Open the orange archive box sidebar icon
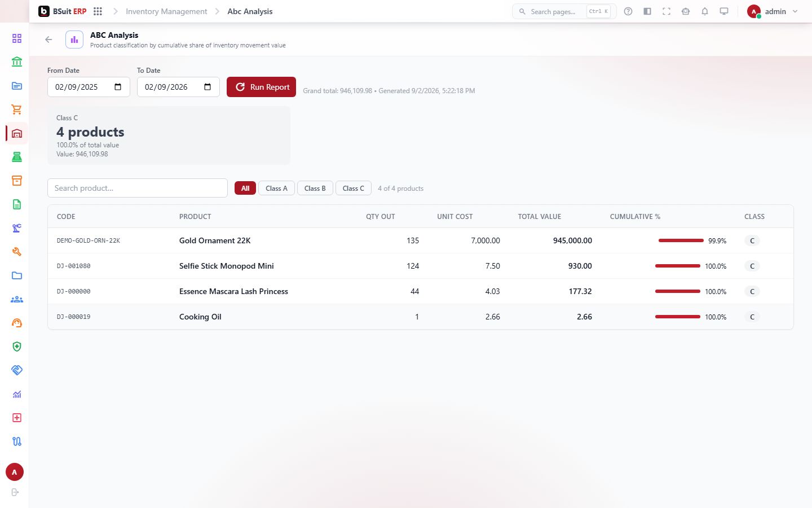 tap(17, 181)
